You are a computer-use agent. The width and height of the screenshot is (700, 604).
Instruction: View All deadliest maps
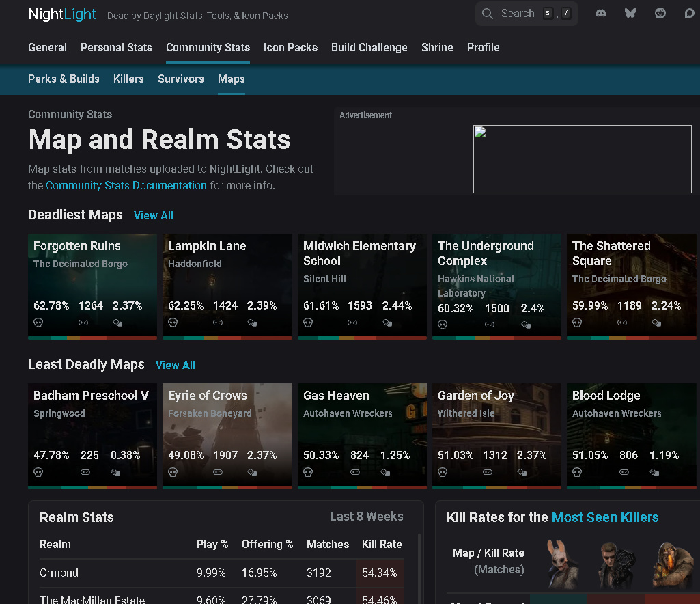click(x=154, y=215)
